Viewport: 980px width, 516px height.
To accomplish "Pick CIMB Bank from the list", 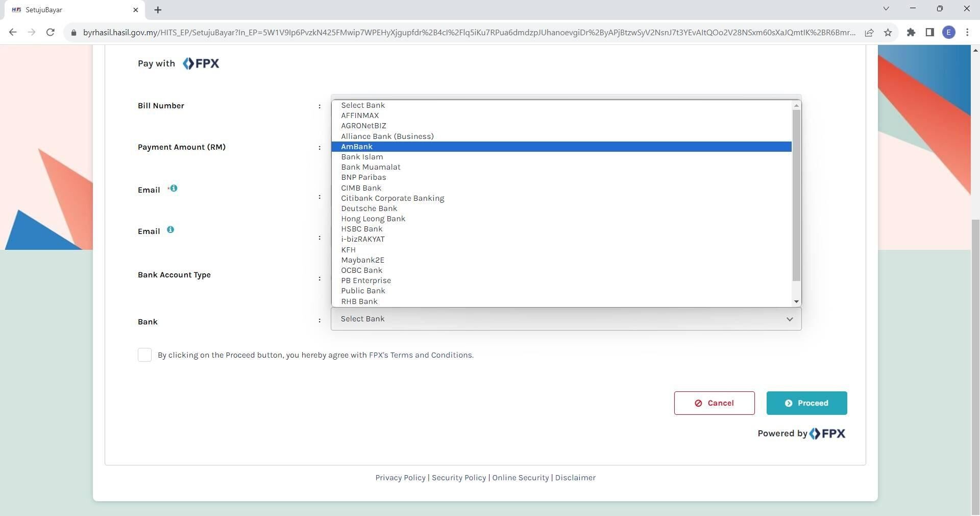I will pos(561,188).
